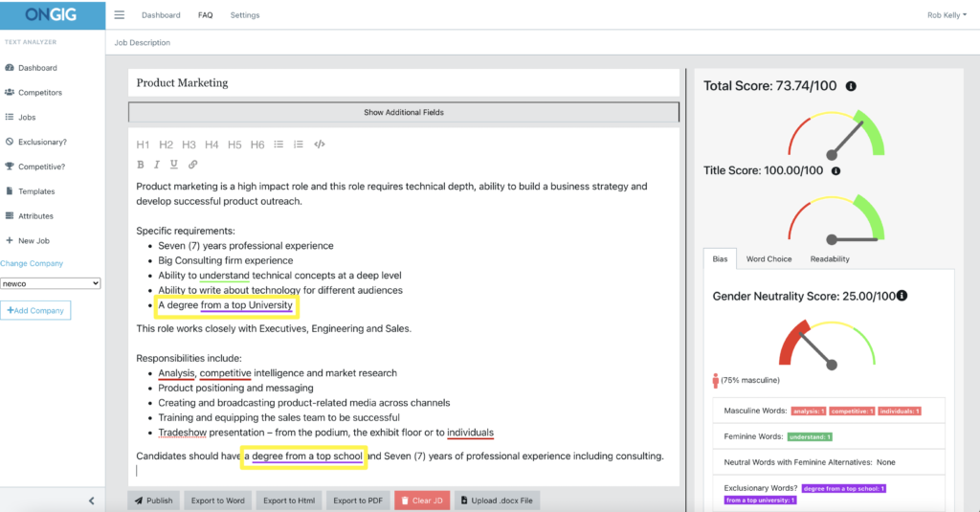Click the underlined word 'individuals' in editor

pos(470,433)
